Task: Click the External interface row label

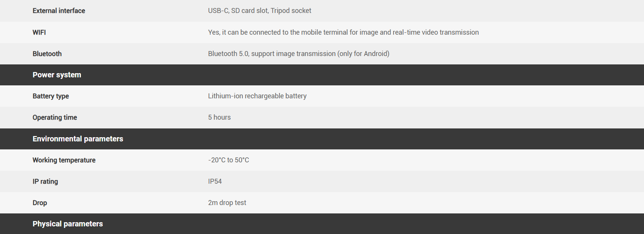Action: pos(59,11)
